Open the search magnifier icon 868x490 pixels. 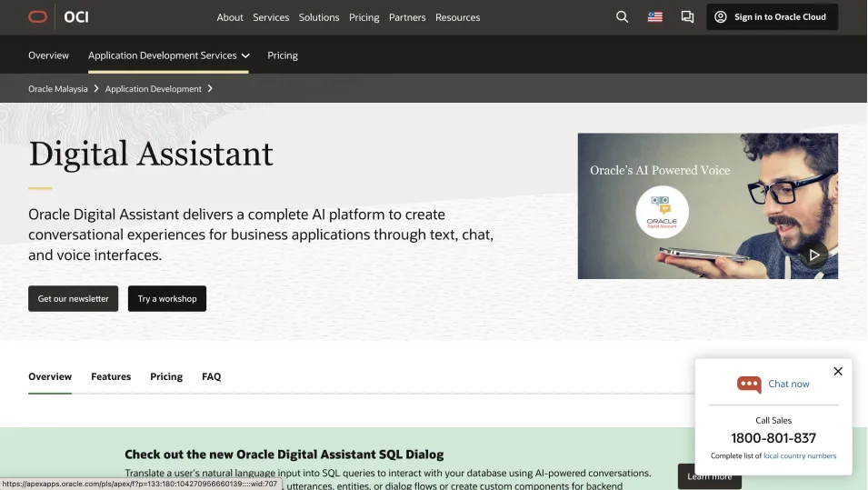(623, 17)
